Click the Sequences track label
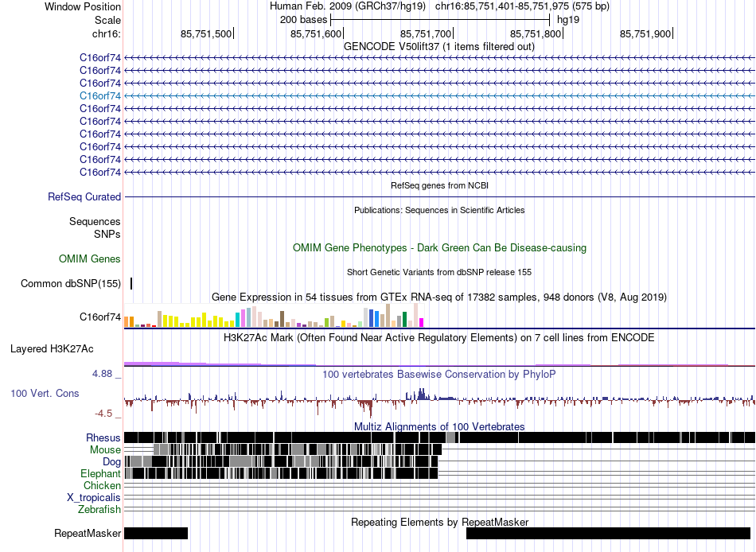Screen dimensions: 756x552 [95, 221]
